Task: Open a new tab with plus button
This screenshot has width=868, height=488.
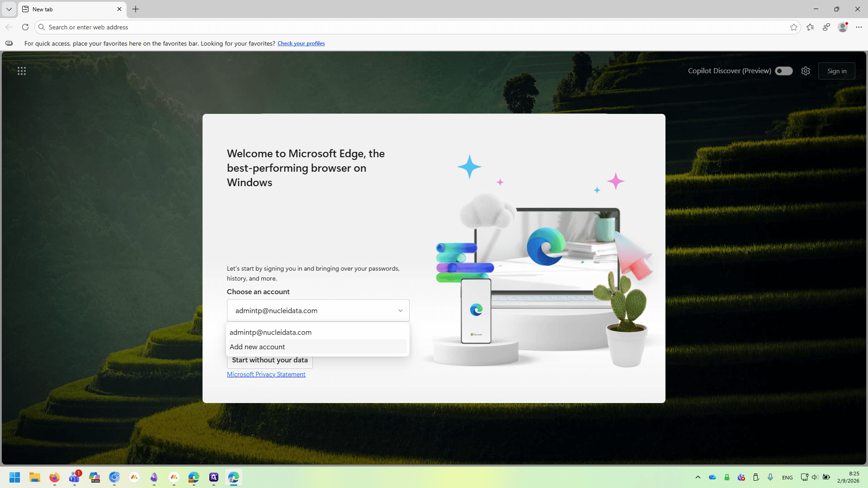Action: pos(136,9)
